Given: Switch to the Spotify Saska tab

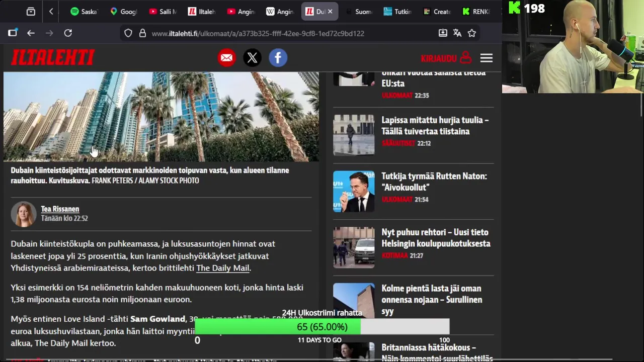Looking at the screenshot, I should tap(84, 12).
